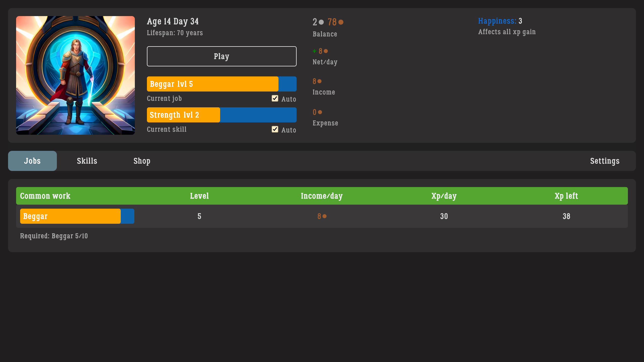Click the Strength lvl 2 progress bar
The width and height of the screenshot is (644, 362).
click(221, 115)
